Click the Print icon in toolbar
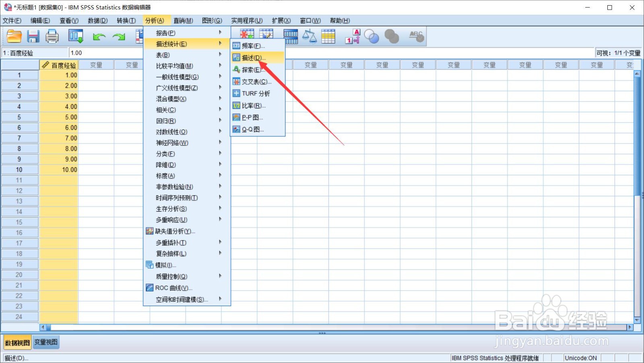Viewport: 644px width, 363px height. point(52,37)
